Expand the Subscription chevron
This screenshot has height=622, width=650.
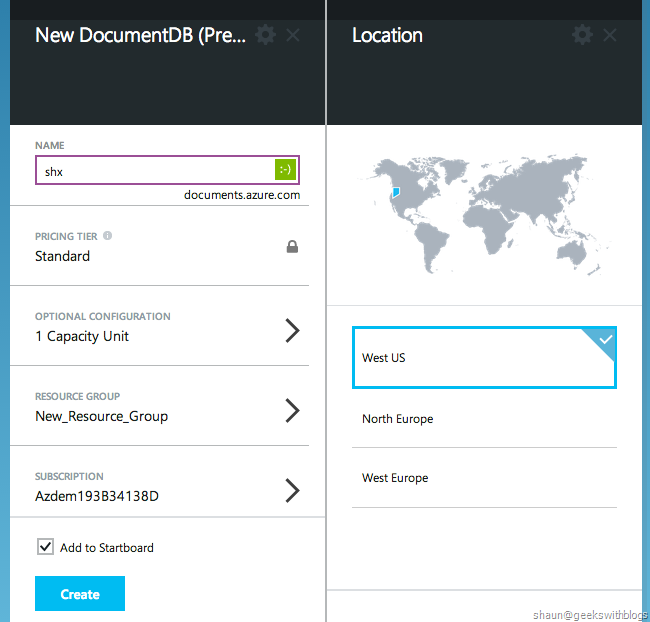tap(293, 491)
